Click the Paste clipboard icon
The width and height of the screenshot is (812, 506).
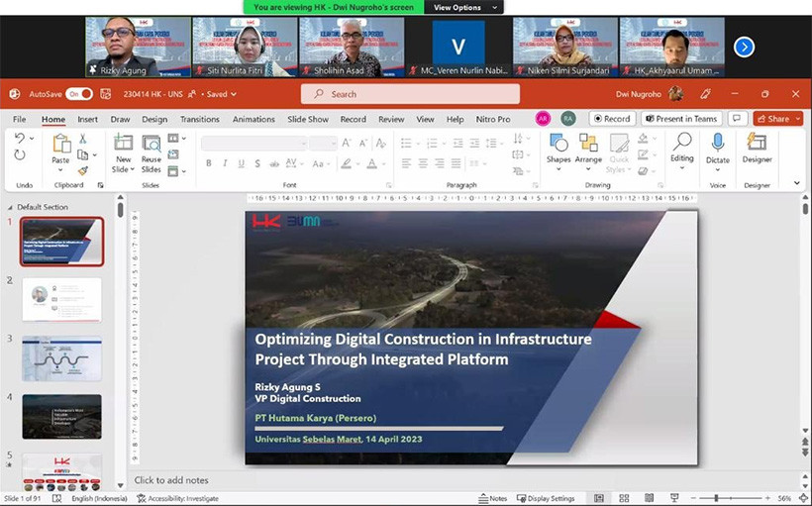click(61, 144)
